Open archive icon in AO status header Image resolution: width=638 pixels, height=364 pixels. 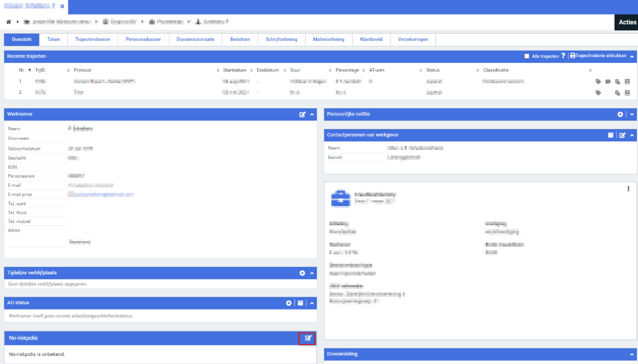point(300,303)
